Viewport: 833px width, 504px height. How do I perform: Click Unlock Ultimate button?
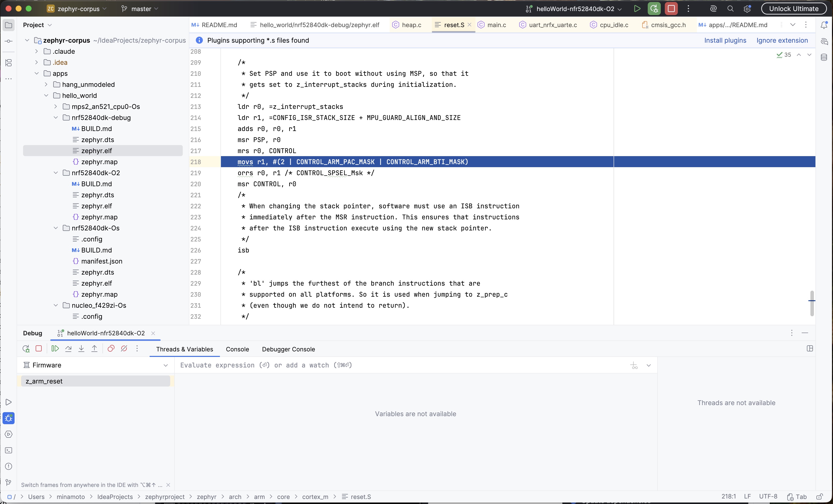click(x=794, y=9)
